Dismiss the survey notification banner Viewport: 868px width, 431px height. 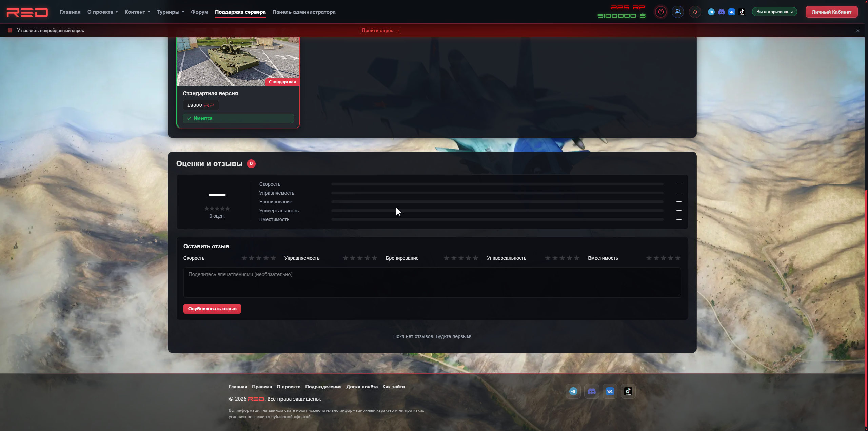(858, 31)
